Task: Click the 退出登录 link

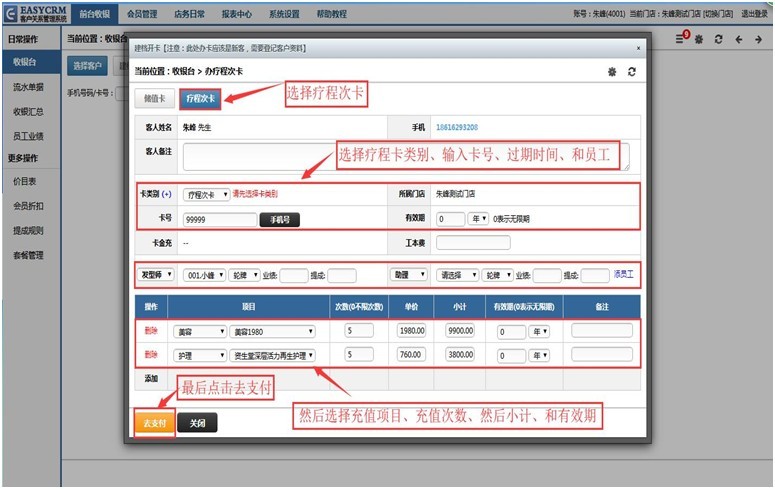Action: pos(754,14)
